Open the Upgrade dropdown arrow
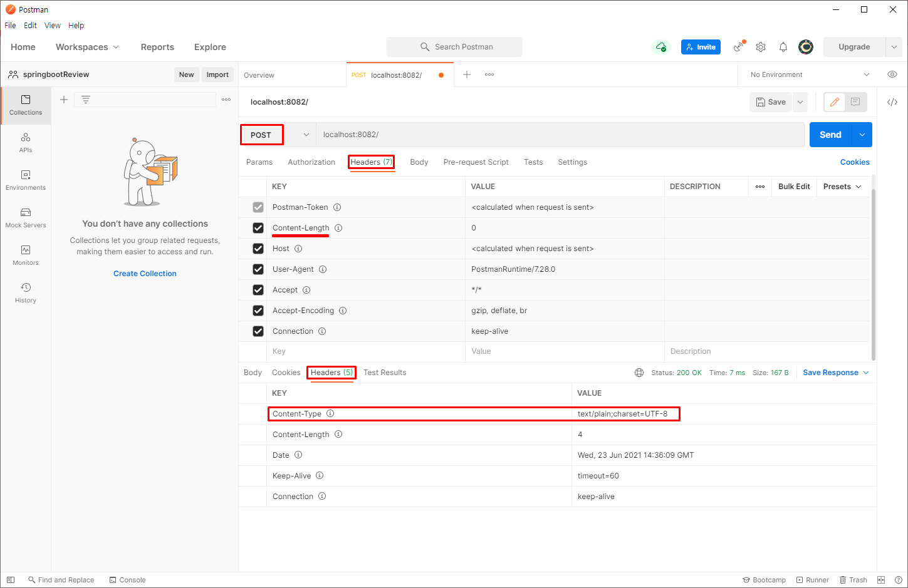908x588 pixels. coord(894,47)
